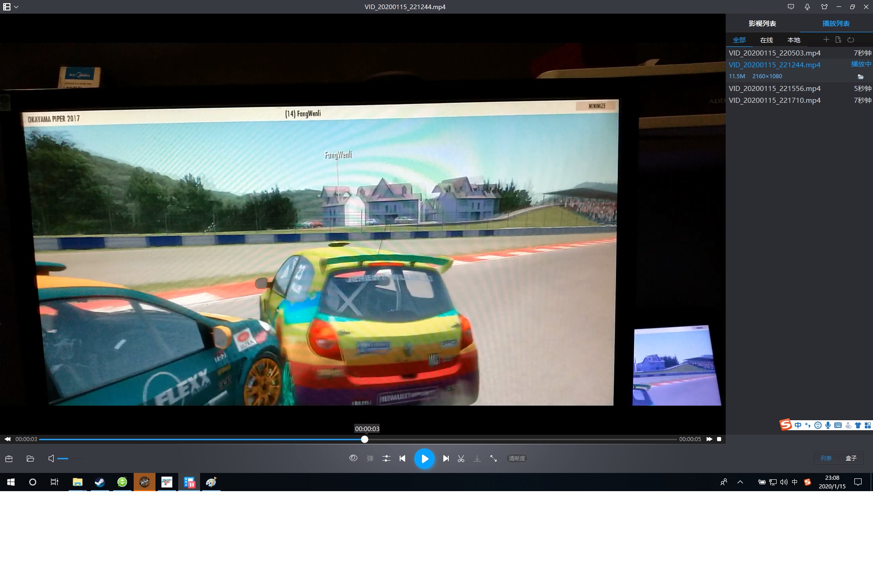The image size is (873, 588).
Task: Open the 盒子 box panel
Action: coord(851,458)
